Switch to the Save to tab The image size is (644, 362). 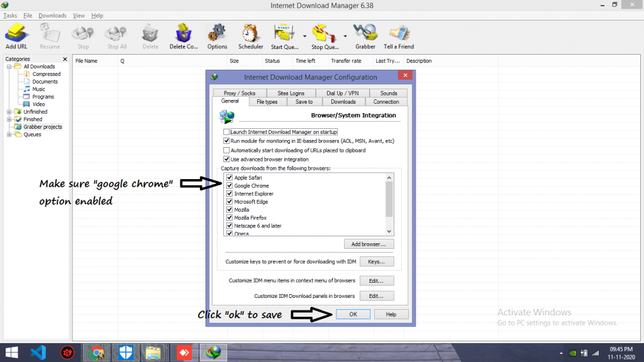[304, 102]
